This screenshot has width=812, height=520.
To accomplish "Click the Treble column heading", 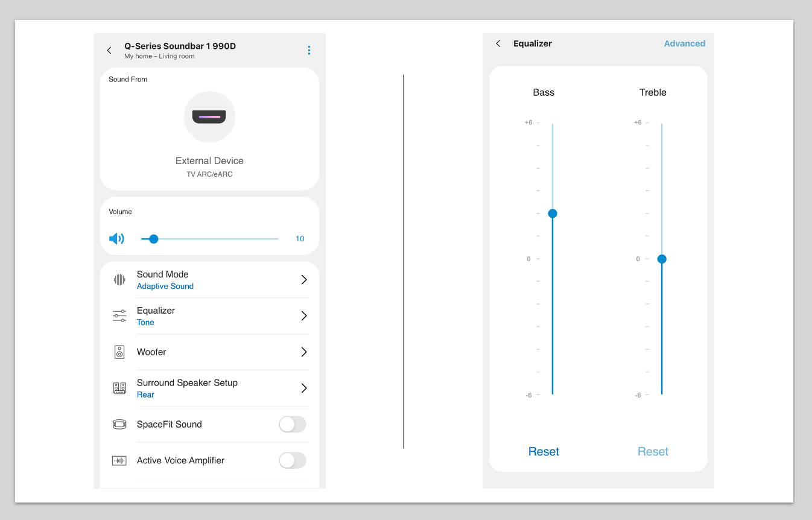I will (x=653, y=92).
